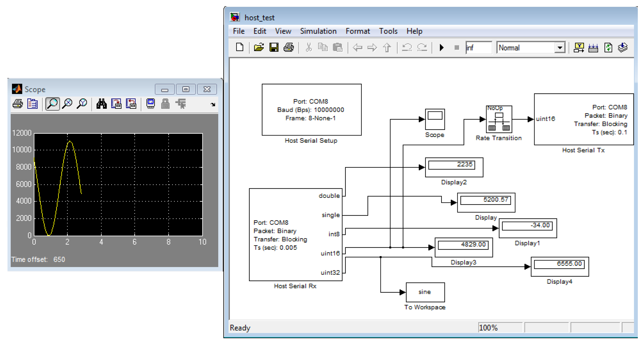Open the Scope parameters icon
Image resolution: width=644 pixels, height=345 pixels.
(x=33, y=104)
